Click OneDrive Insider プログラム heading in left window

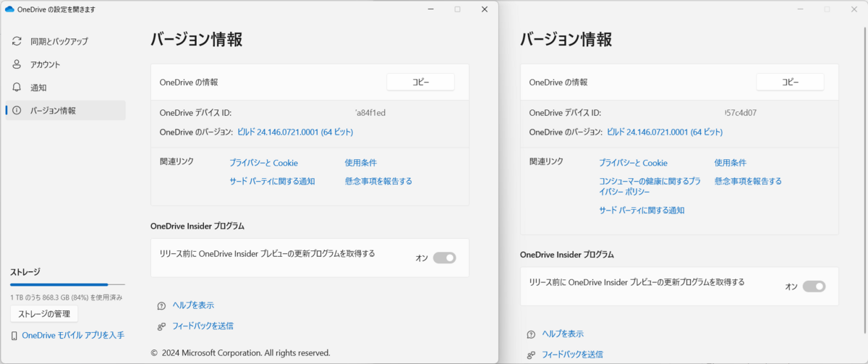pyautogui.click(x=197, y=226)
